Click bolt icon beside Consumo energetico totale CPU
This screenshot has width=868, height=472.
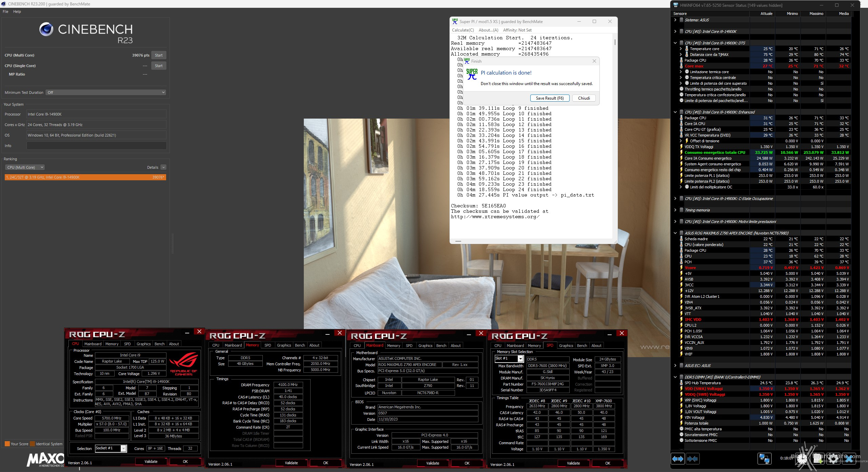(681, 152)
